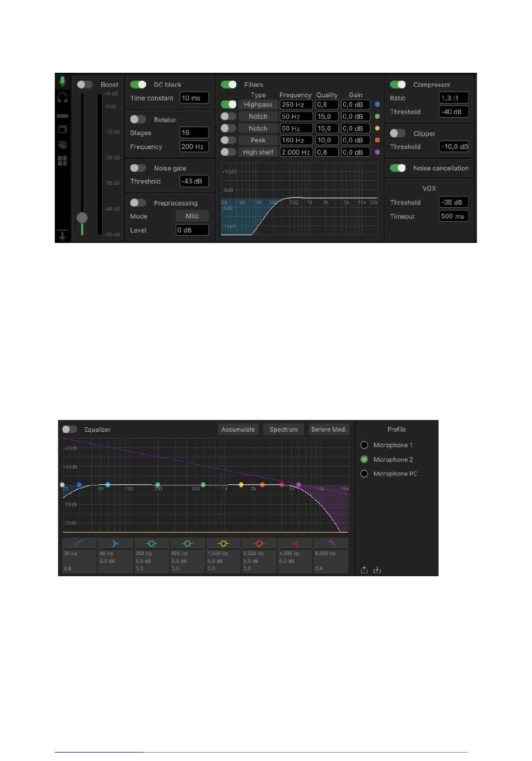Click the Before Mod. button

[329, 429]
